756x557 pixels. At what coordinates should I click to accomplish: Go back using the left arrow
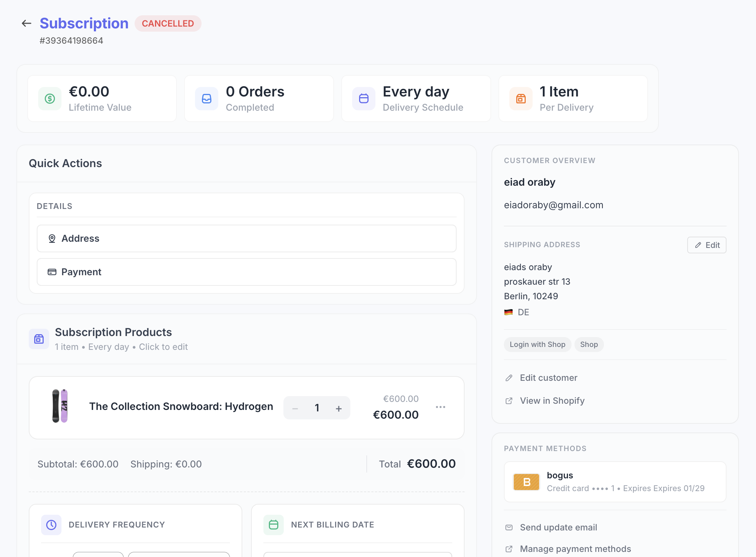click(27, 24)
